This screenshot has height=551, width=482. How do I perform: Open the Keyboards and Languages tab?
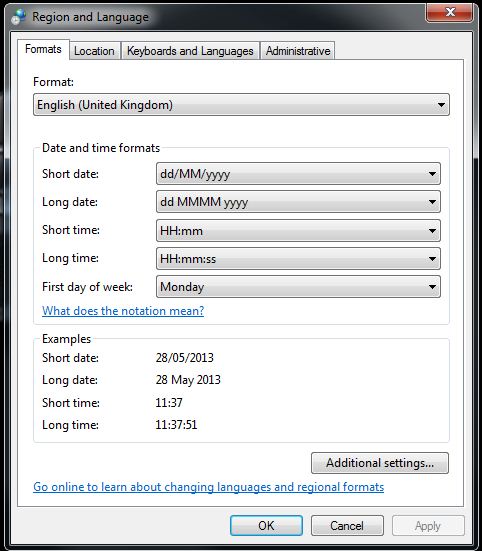click(x=190, y=51)
